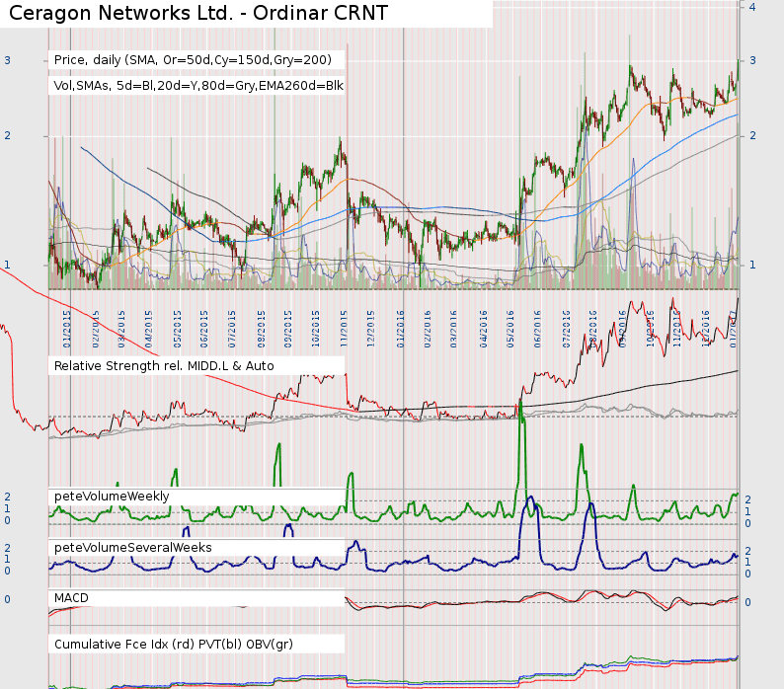Click the chart title 'Ceragon Networks Ltd. - Ordinar CRNT'
This screenshot has width=784, height=689.
198,13
